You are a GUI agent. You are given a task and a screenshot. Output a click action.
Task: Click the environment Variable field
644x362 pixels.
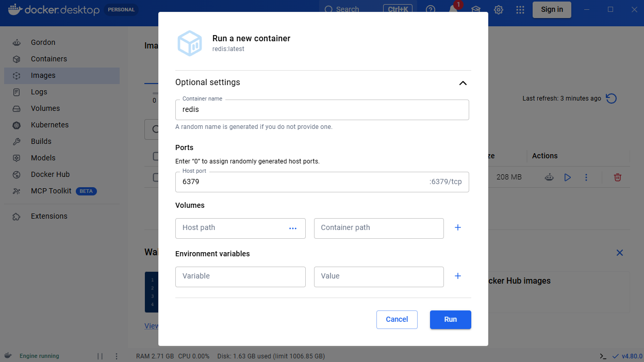click(x=240, y=276)
